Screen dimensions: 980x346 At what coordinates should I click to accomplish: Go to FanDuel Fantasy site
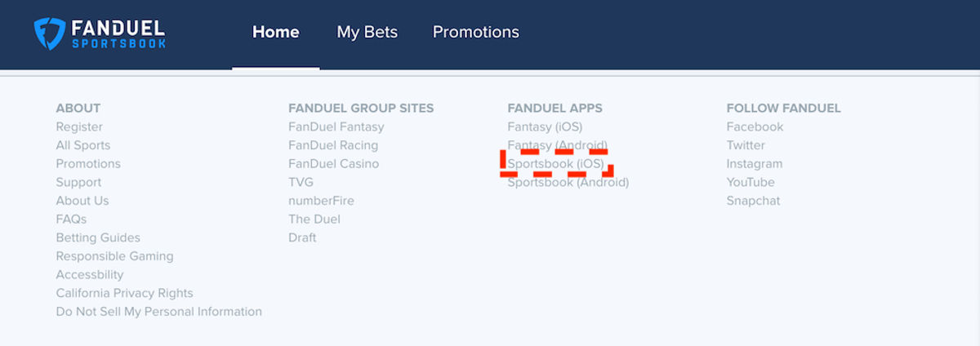[336, 127]
